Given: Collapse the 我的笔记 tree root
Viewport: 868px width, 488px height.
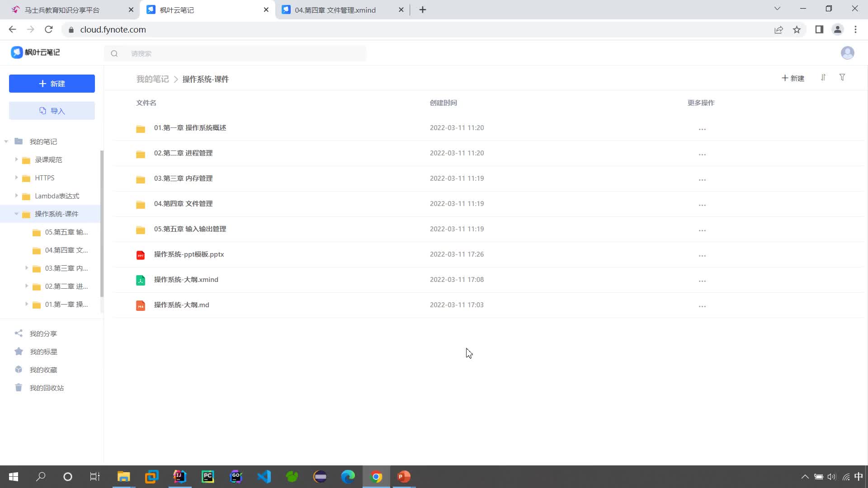Looking at the screenshot, I should pos(6,141).
